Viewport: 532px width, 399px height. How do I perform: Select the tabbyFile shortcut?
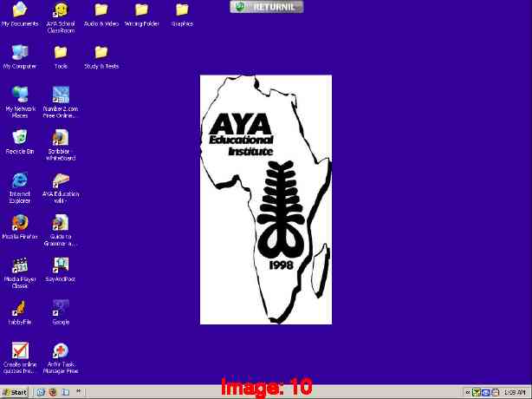[20, 312]
